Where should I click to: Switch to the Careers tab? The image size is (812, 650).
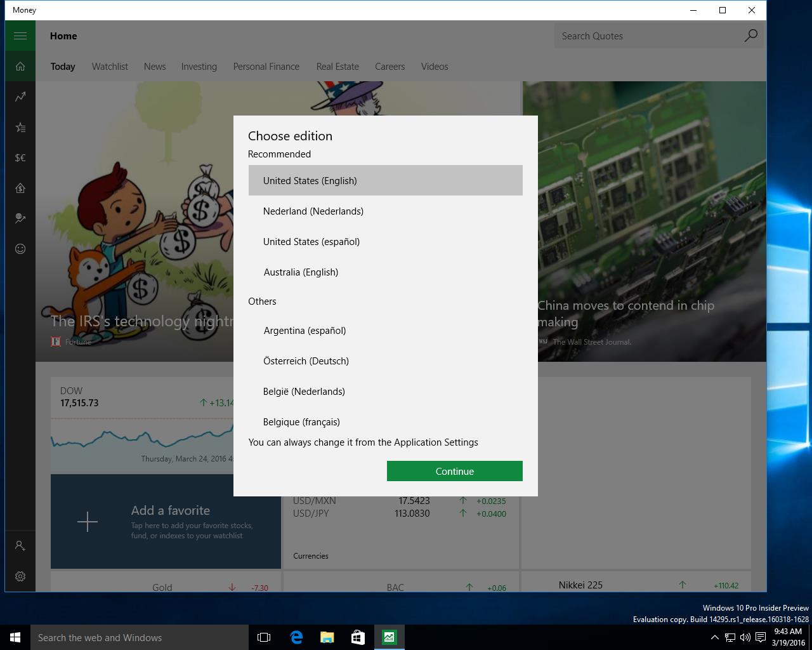[x=390, y=66]
